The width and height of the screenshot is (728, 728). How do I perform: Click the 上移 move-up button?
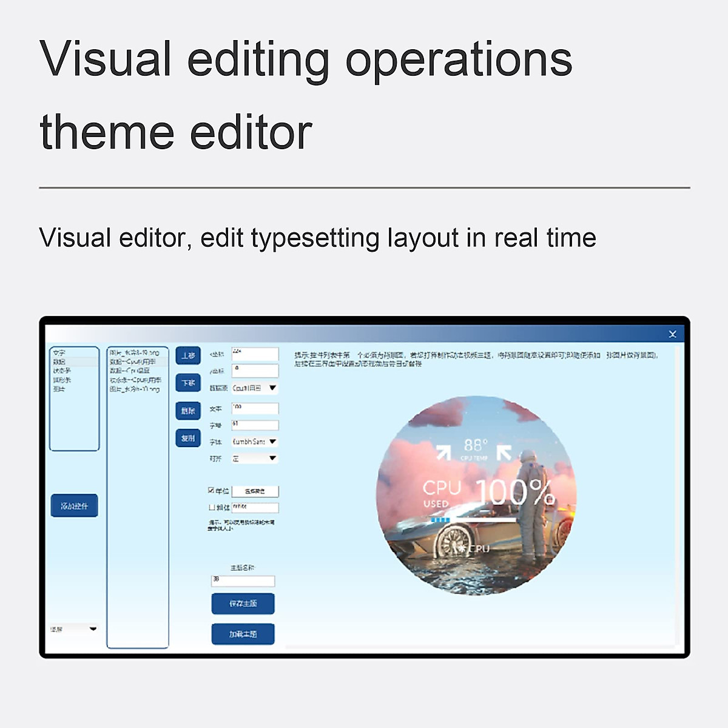[188, 356]
